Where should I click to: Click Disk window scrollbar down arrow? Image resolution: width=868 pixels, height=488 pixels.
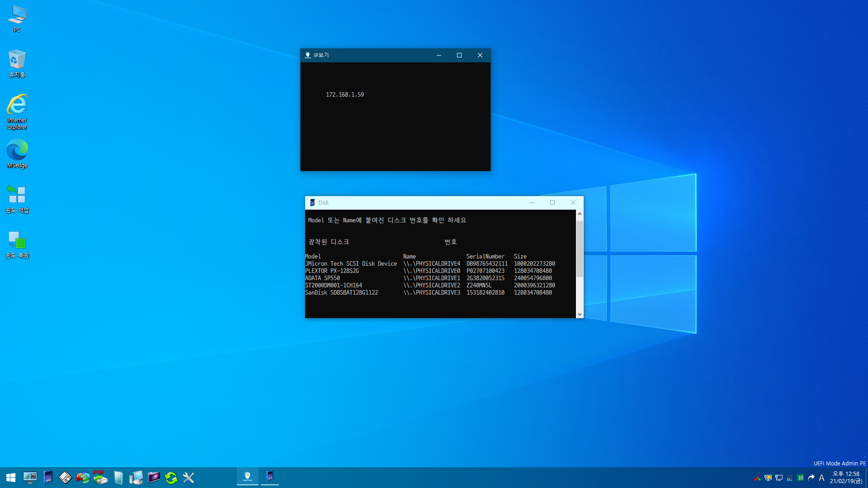(x=580, y=314)
